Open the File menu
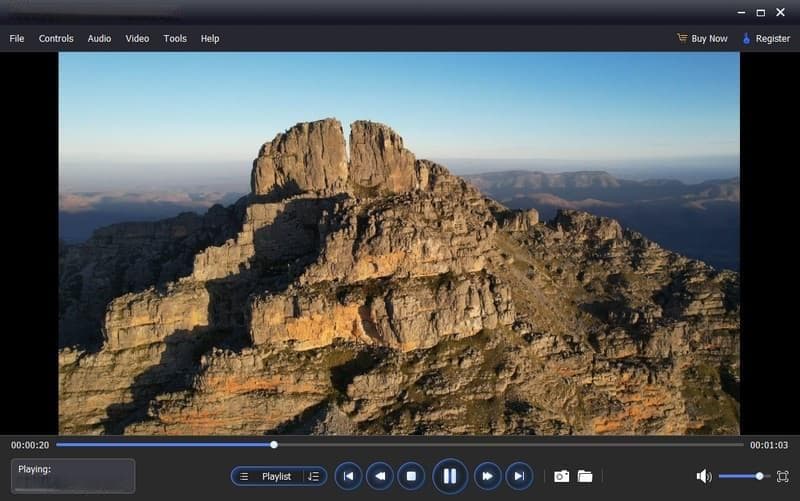 pos(17,39)
